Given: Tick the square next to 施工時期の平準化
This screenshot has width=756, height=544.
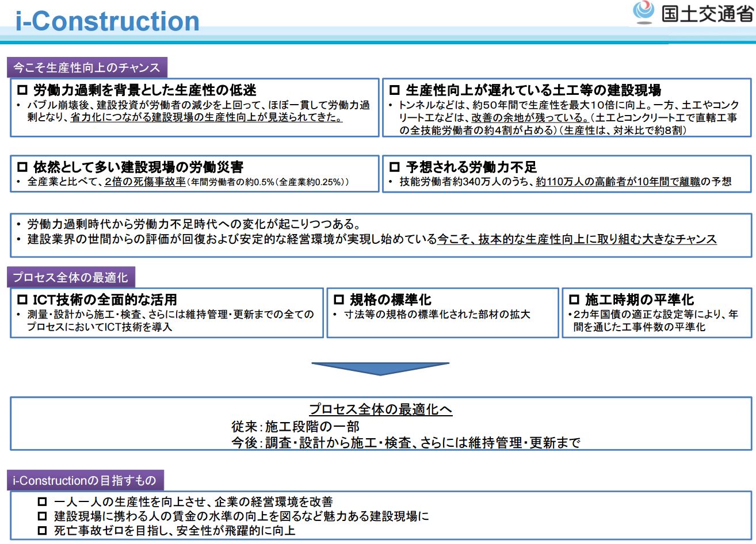Looking at the screenshot, I should [x=574, y=300].
